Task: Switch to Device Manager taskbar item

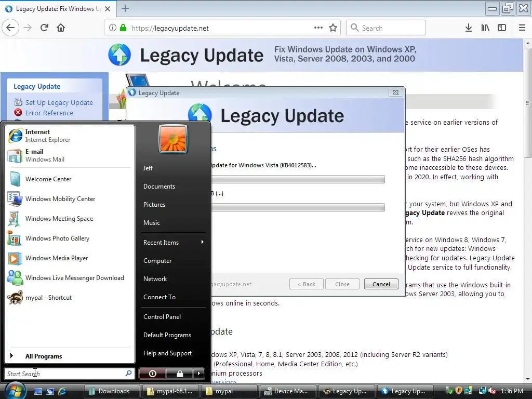Action: (288, 391)
